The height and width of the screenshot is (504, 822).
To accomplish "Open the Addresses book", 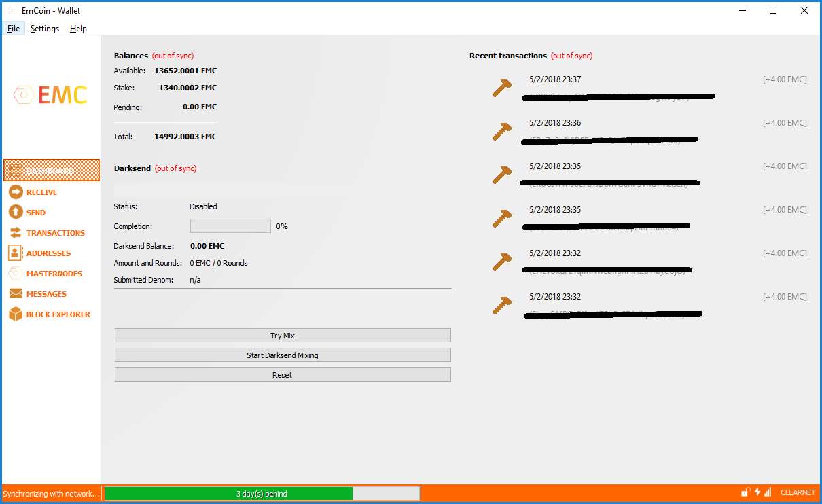I will pyautogui.click(x=39, y=253).
